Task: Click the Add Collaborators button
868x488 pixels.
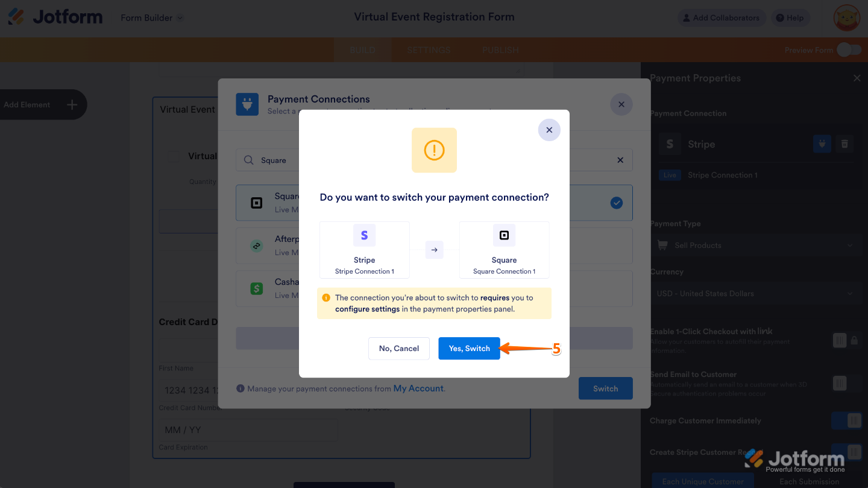Action: click(x=721, y=18)
